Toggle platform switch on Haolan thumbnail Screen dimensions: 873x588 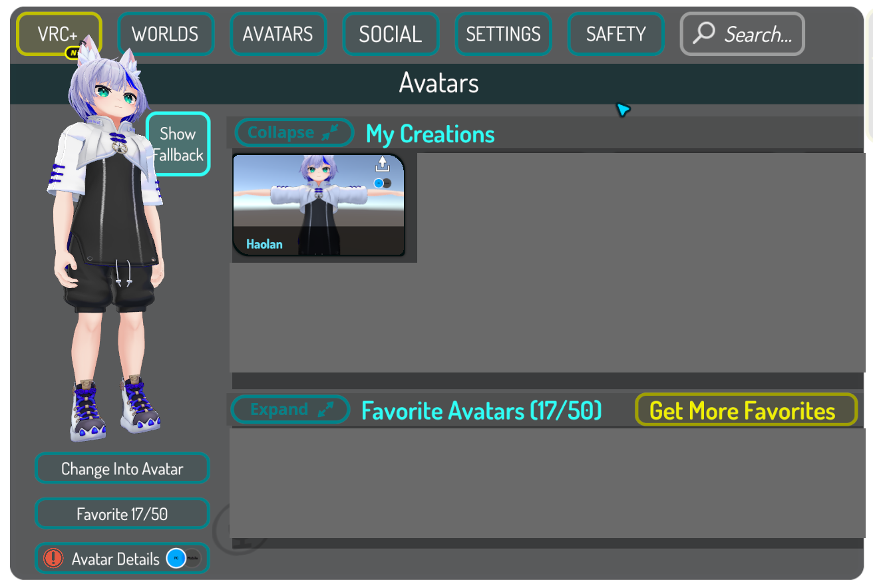pos(382,183)
